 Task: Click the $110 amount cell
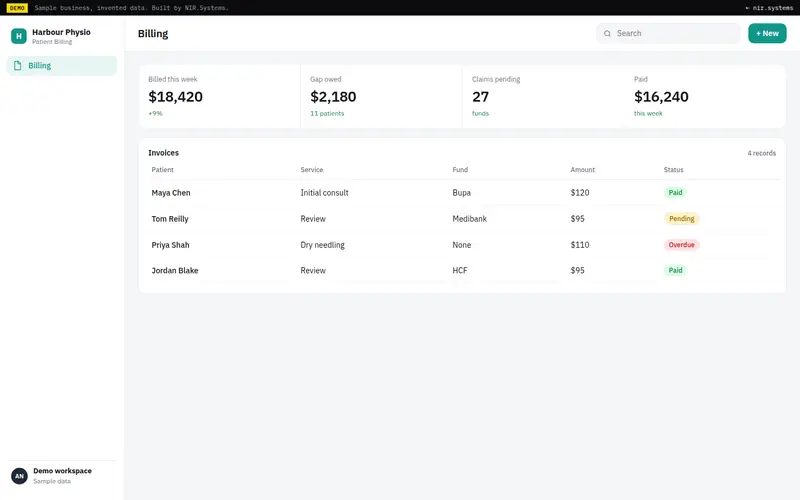580,245
